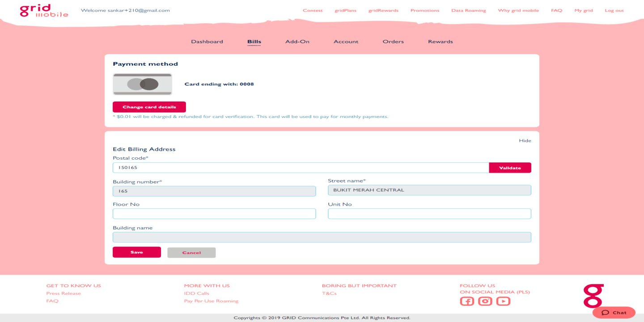The image size is (644, 322).
Task: Open the Account tab
Action: [x=346, y=42]
